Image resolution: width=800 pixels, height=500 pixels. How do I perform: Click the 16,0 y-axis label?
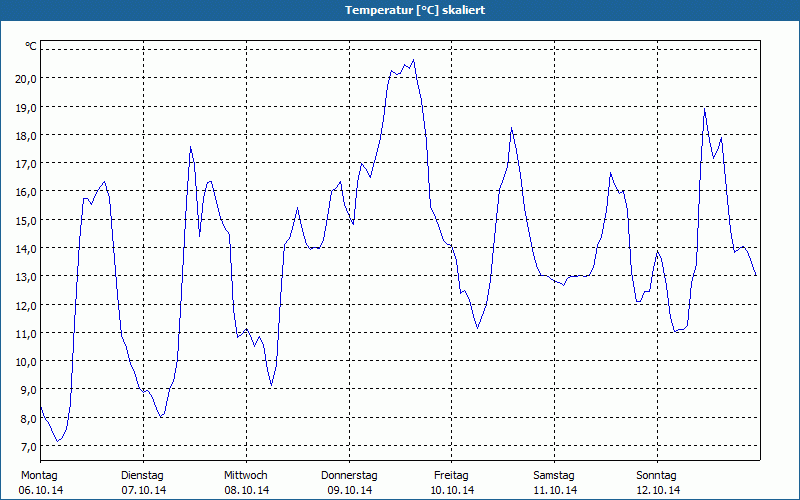(27, 192)
